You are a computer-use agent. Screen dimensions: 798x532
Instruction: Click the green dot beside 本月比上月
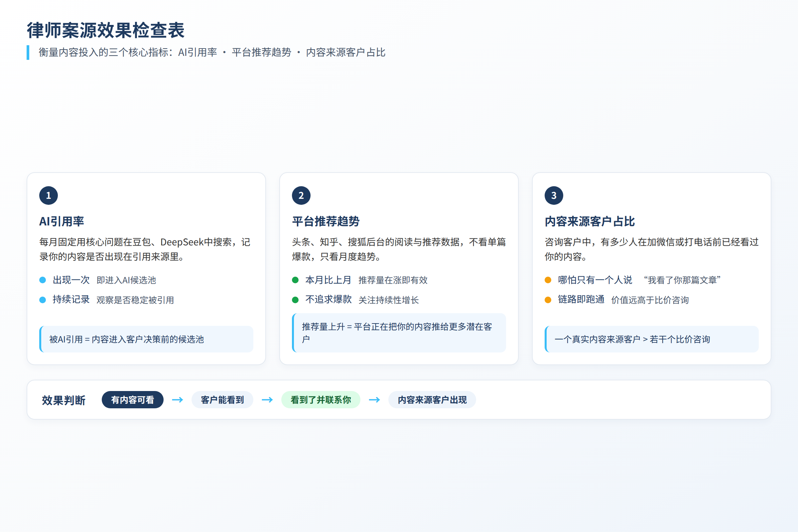[x=295, y=280]
